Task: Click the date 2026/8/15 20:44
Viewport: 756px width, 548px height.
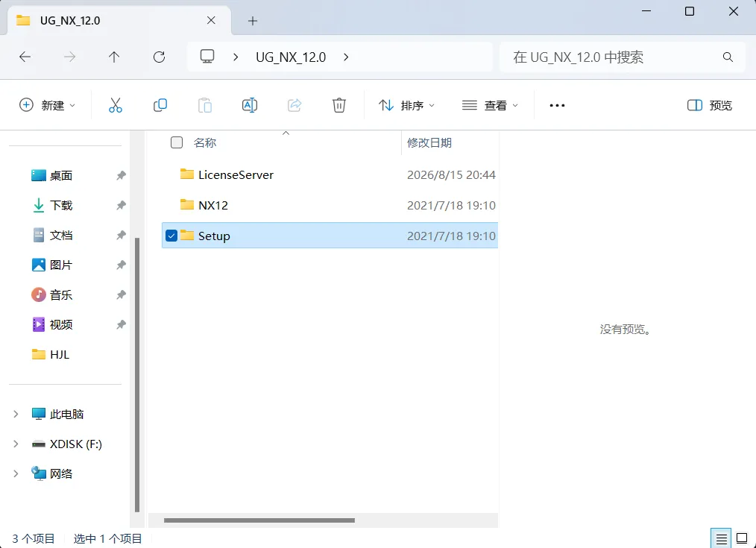Action: point(451,174)
